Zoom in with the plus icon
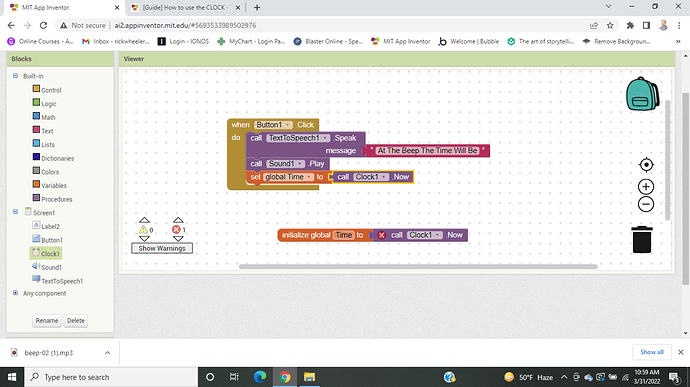690x387 pixels. [646, 187]
